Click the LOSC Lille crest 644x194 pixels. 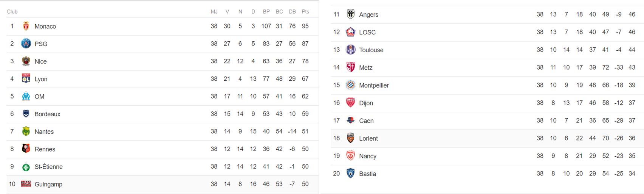(350, 32)
